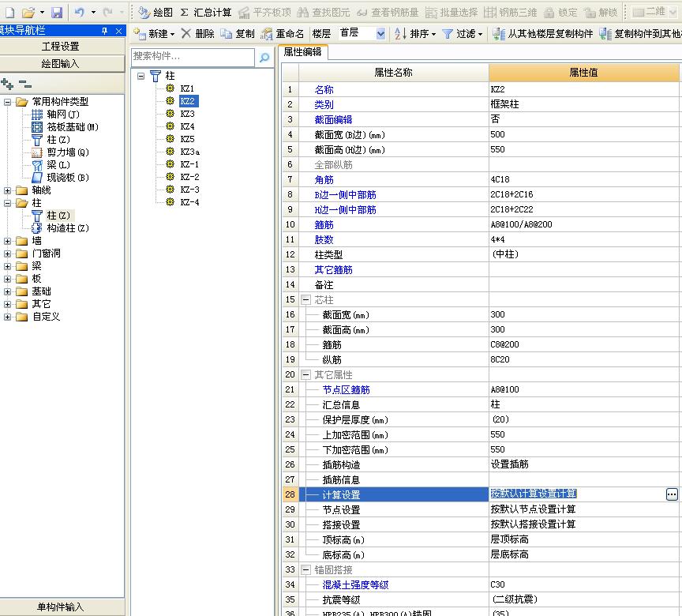Select 剪力墙(Q) tree item
This screenshot has height=616, width=682.
tap(61, 152)
